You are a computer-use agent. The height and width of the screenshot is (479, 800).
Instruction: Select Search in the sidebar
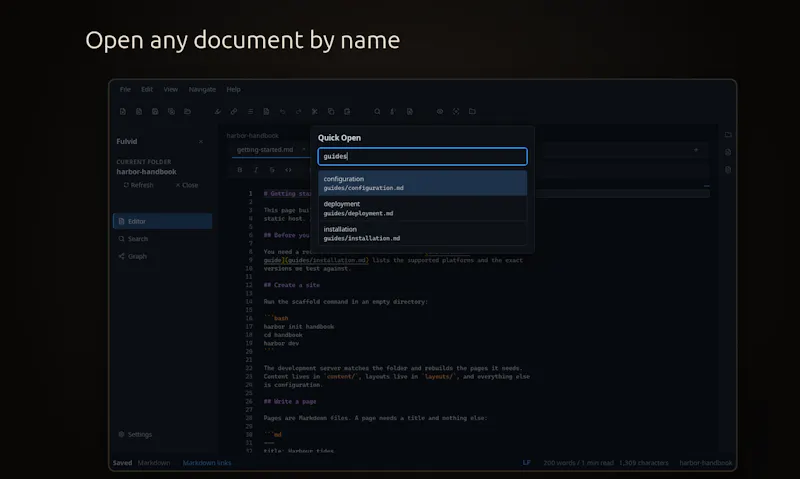pyautogui.click(x=162, y=239)
